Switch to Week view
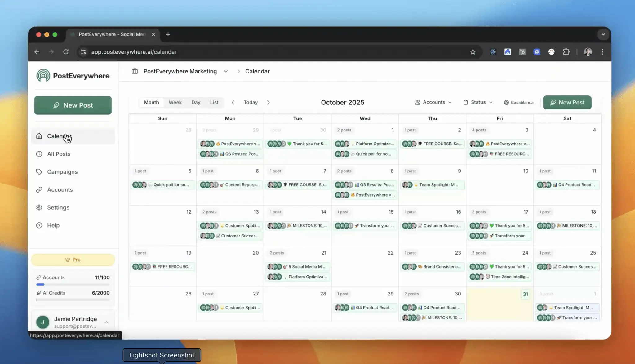635x364 pixels. tap(175, 102)
